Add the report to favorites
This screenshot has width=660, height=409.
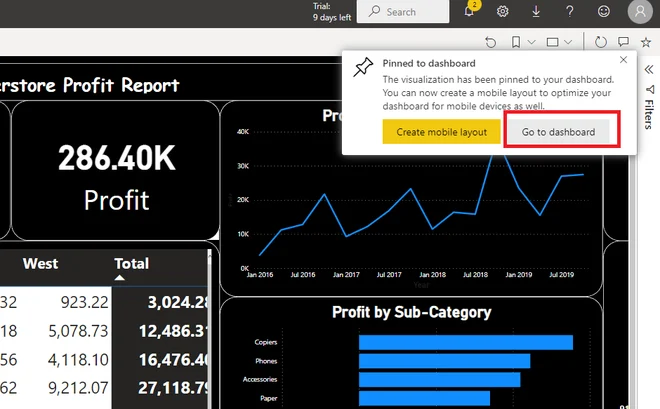pos(645,42)
